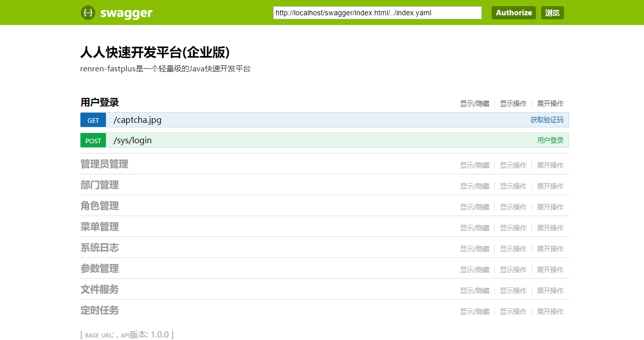Click 获取验证码 description on captcha row
The width and height of the screenshot is (644, 340).
547,120
